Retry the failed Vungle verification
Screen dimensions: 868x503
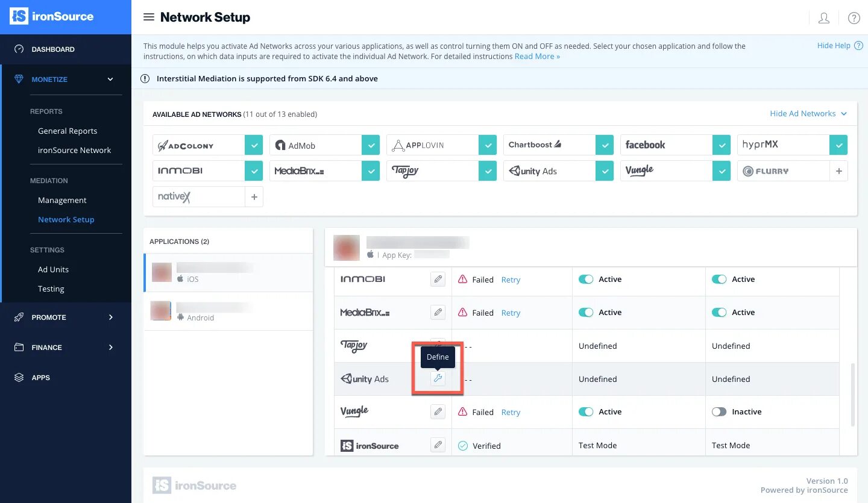click(x=511, y=412)
